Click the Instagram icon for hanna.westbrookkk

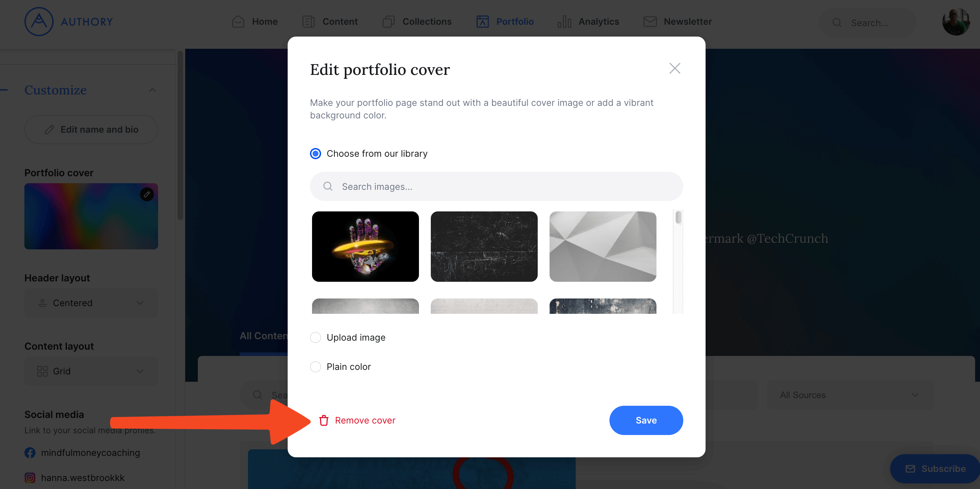click(30, 478)
